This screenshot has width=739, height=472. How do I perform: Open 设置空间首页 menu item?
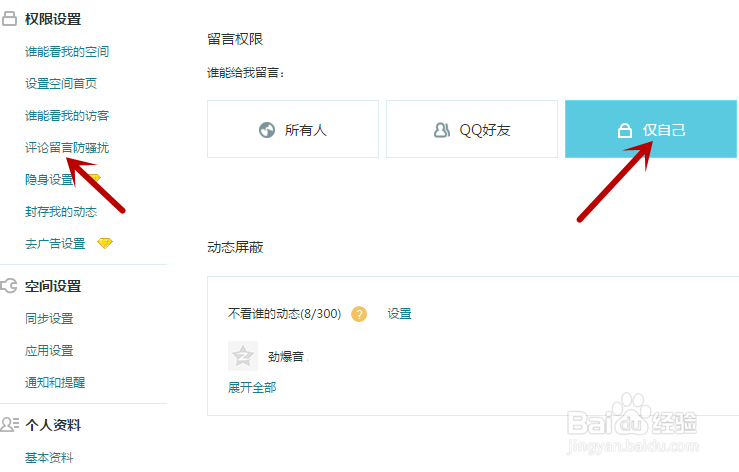pyautogui.click(x=61, y=84)
